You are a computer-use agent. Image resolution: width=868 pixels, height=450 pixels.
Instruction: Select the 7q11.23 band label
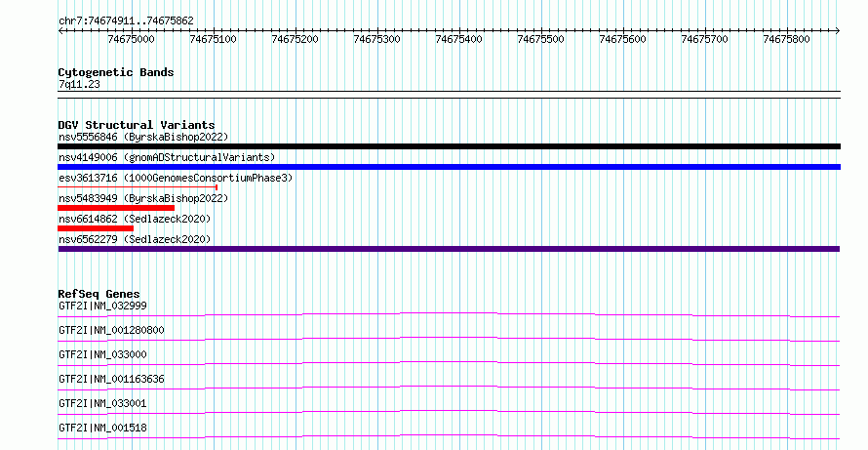79,84
